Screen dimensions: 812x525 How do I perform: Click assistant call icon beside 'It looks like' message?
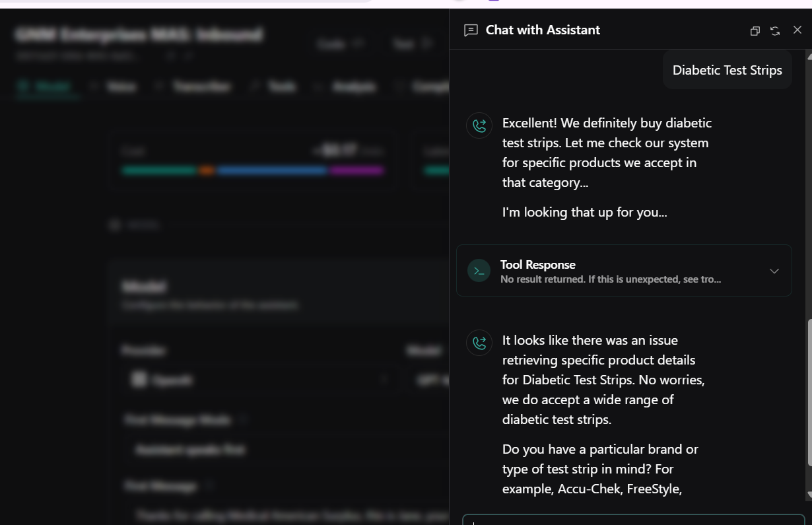(479, 343)
